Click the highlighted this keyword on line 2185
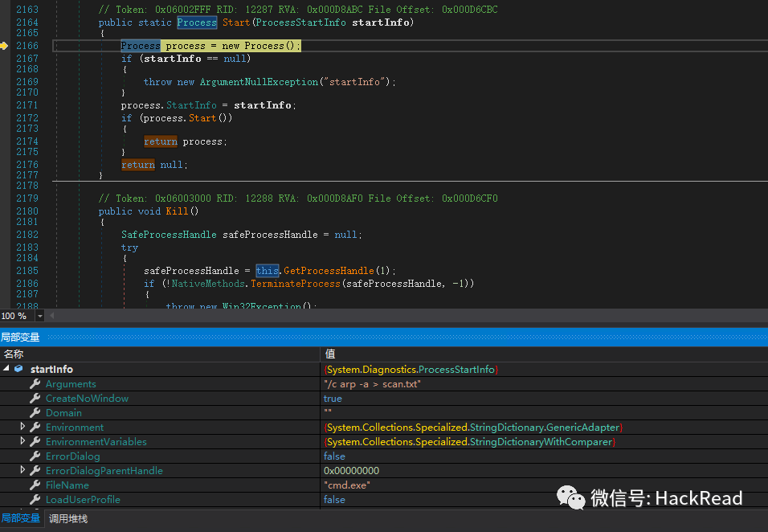The image size is (768, 532). (267, 270)
